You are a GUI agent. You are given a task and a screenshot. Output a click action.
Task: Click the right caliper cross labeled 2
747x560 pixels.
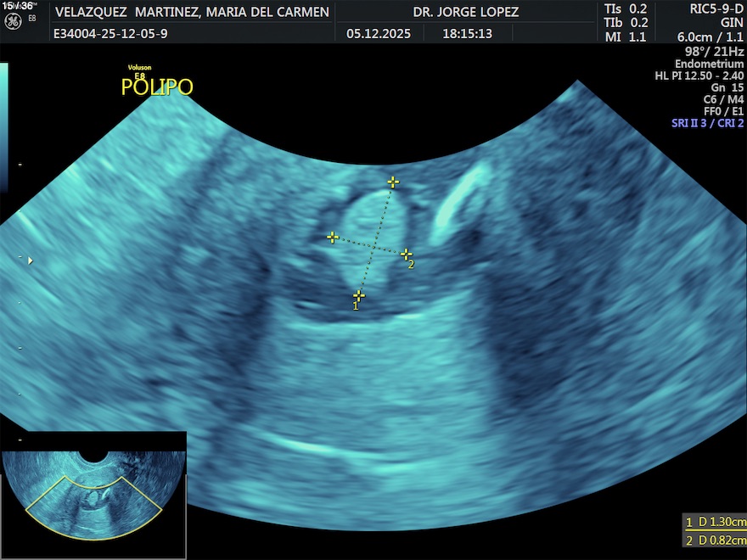(406, 254)
